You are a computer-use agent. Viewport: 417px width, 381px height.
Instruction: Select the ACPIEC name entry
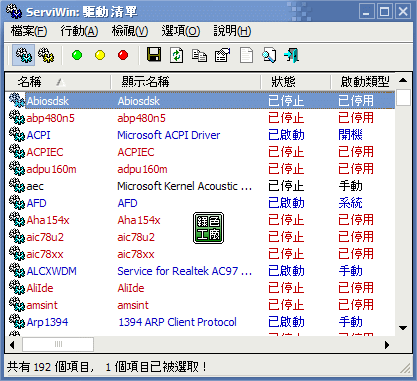click(x=45, y=152)
